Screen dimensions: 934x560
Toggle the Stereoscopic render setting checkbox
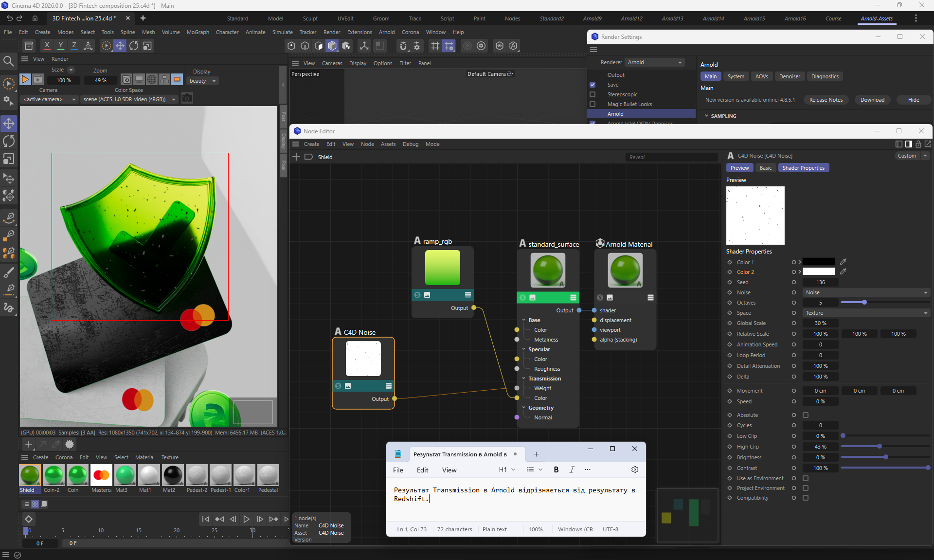pos(593,94)
